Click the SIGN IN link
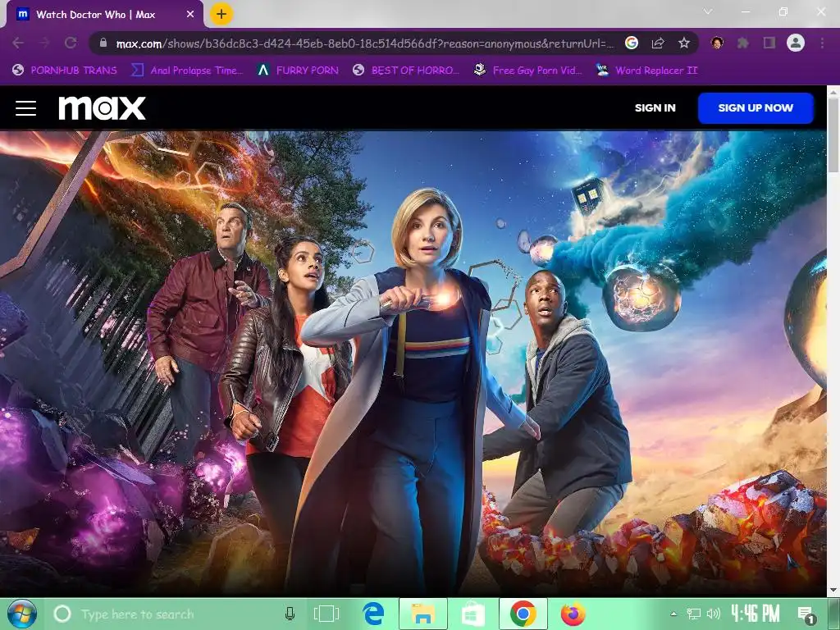The width and height of the screenshot is (840, 630). [x=655, y=107]
